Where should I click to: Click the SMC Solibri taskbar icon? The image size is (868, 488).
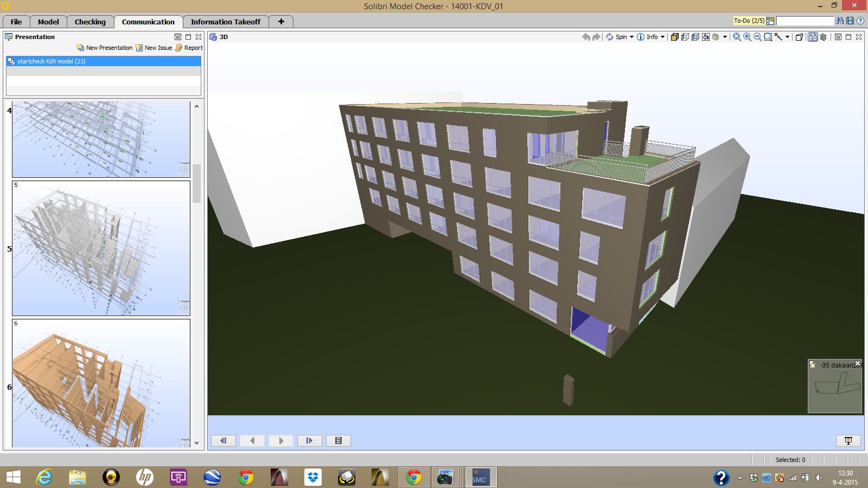480,477
